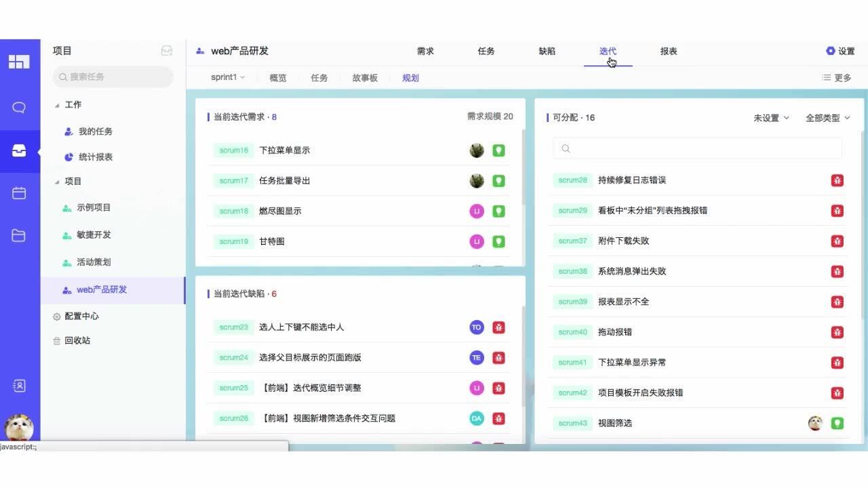Open the 未设置 filter dropdown

(x=772, y=117)
